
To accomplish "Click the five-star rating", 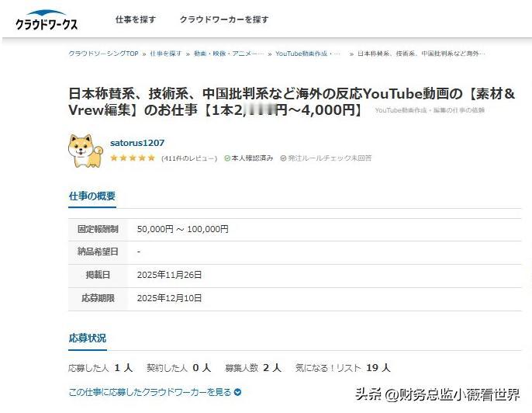I will coord(133,158).
